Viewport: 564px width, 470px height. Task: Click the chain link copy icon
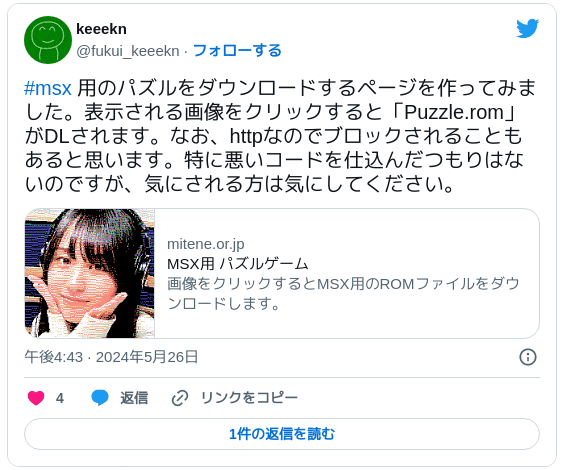click(x=180, y=398)
